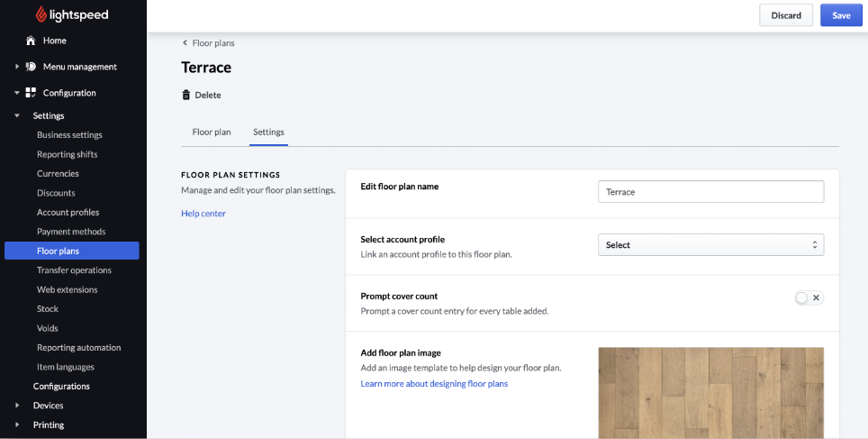Expand the Devices sidebar section
Image resolution: width=868 pixels, height=439 pixels.
tap(17, 406)
